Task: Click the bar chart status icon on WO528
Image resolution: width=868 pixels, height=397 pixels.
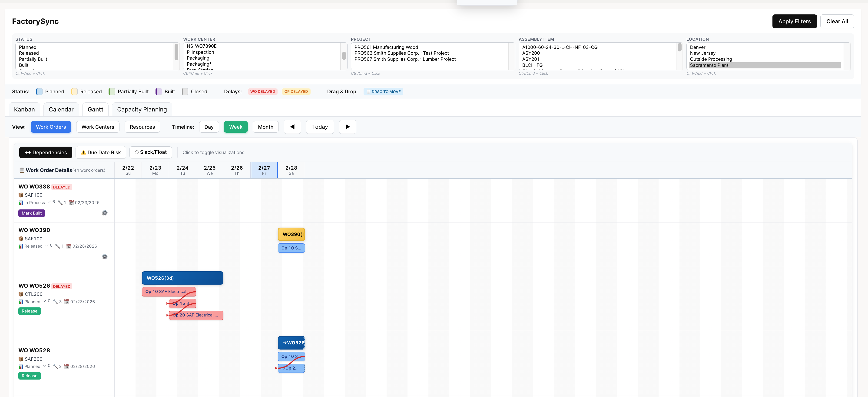Action: (20, 366)
